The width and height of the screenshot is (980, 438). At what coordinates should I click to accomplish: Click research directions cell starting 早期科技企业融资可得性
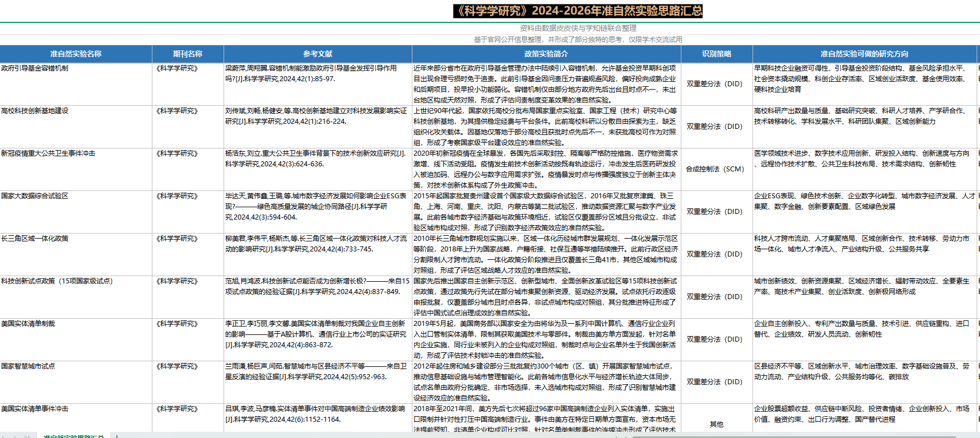[865, 84]
